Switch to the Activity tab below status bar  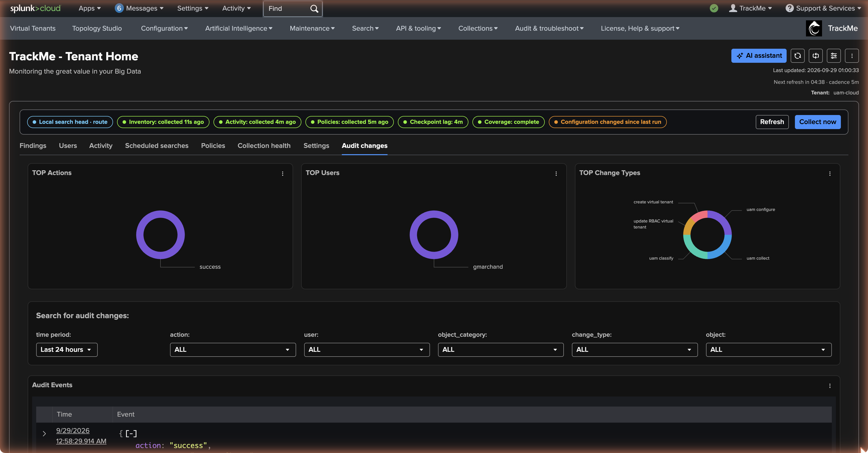pos(101,146)
